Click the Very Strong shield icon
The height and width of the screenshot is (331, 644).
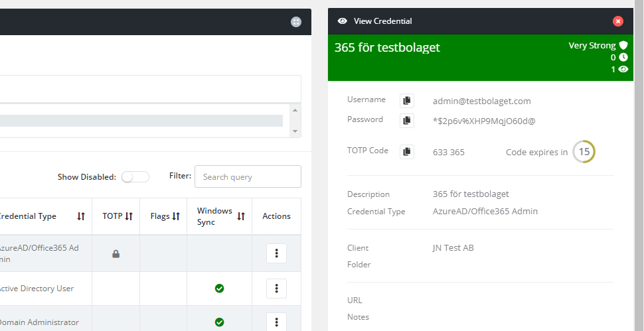pyautogui.click(x=623, y=45)
